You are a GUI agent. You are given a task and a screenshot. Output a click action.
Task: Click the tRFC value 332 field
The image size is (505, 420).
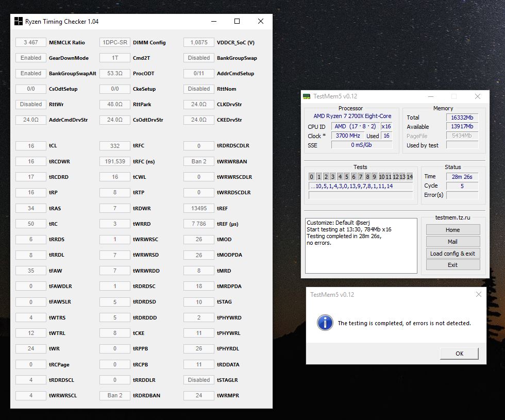(x=115, y=145)
